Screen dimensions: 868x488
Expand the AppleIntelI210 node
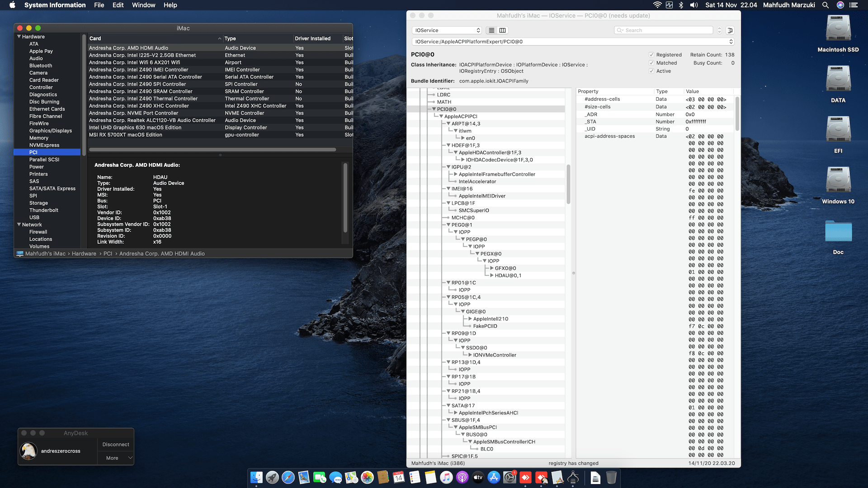[470, 319]
